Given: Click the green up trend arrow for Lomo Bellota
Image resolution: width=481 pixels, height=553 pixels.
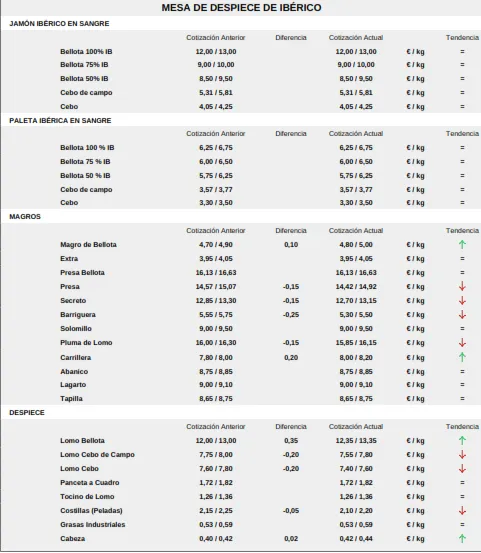Looking at the screenshot, I should coord(462,440).
